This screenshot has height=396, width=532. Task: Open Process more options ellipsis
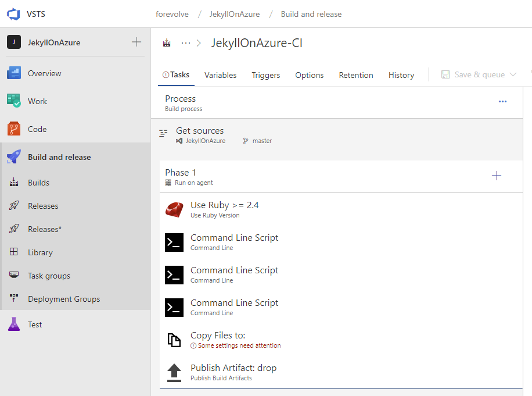tap(503, 102)
